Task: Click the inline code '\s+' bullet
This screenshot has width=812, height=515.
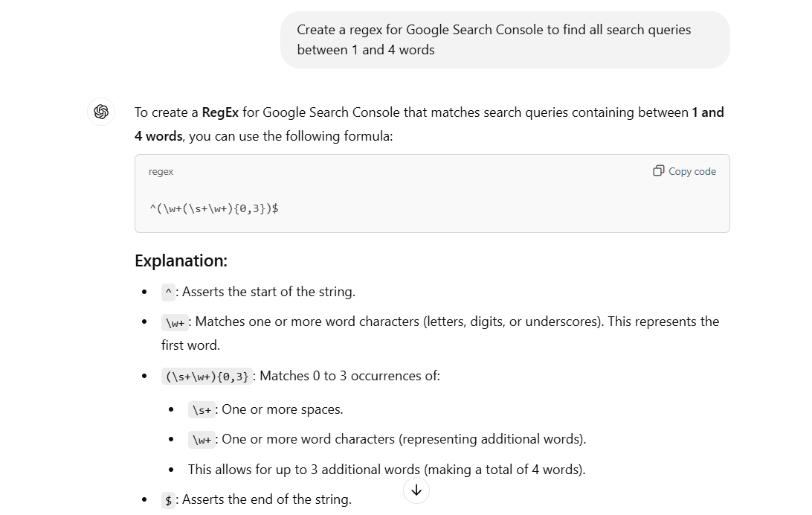Action: click(x=202, y=410)
